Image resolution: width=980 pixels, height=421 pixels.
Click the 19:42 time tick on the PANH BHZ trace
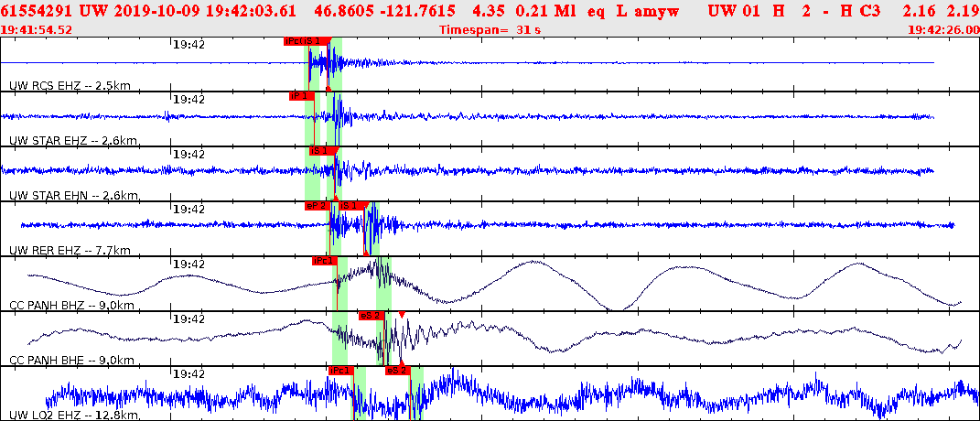[x=189, y=264]
